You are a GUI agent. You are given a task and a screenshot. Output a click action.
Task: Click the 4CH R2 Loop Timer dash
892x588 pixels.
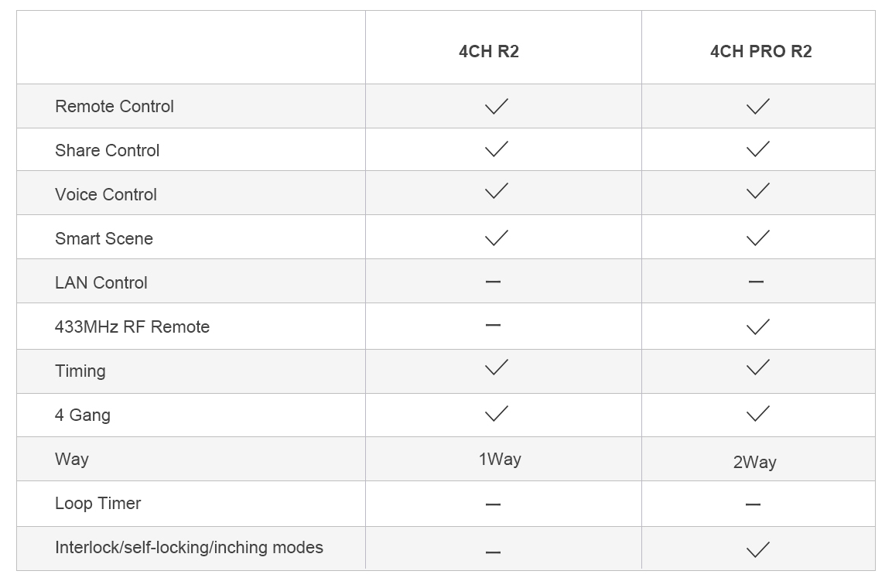click(494, 504)
